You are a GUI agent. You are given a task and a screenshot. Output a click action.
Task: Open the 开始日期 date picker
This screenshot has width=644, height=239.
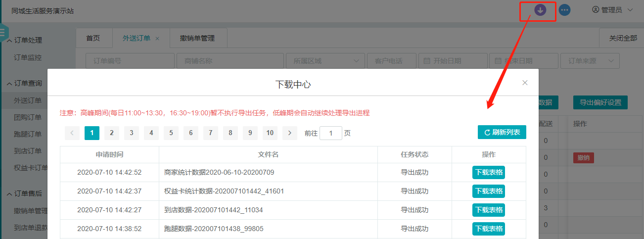tap(453, 61)
